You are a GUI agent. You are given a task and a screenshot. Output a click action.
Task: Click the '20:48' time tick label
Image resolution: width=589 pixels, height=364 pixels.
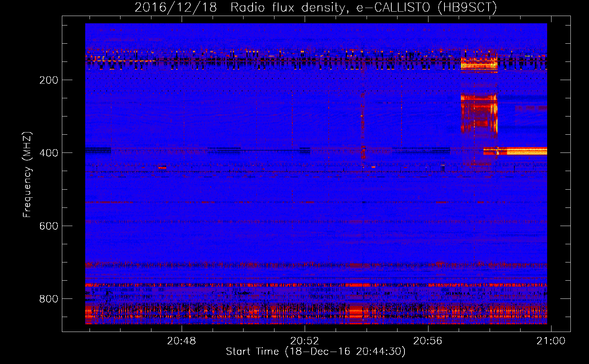tap(181, 341)
